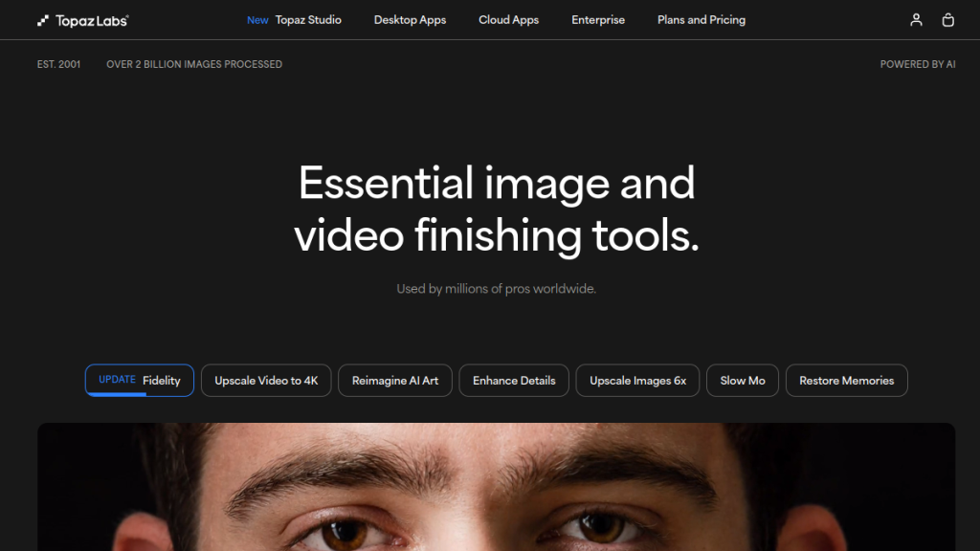The width and height of the screenshot is (980, 551).
Task: Show the Upscale Images 6x demo
Action: [x=637, y=381]
